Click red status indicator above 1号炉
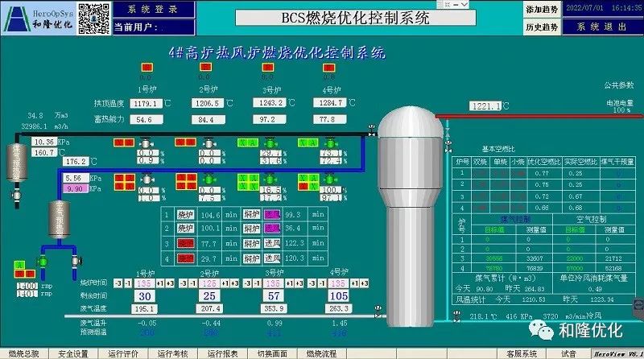This screenshot has width=644, height=359. [147, 68]
